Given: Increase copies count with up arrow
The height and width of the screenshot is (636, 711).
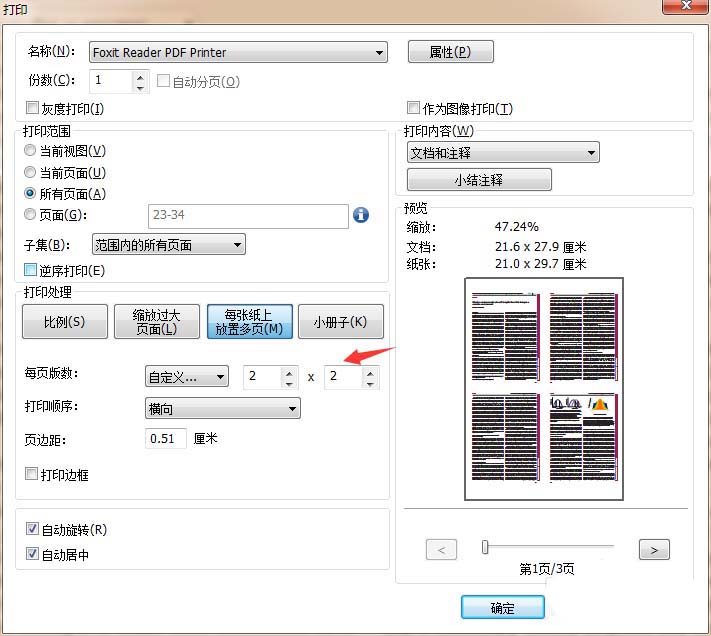Looking at the screenshot, I should (140, 76).
